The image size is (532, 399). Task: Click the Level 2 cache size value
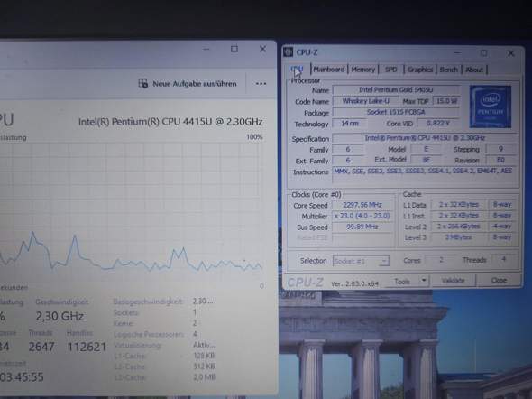(459, 227)
